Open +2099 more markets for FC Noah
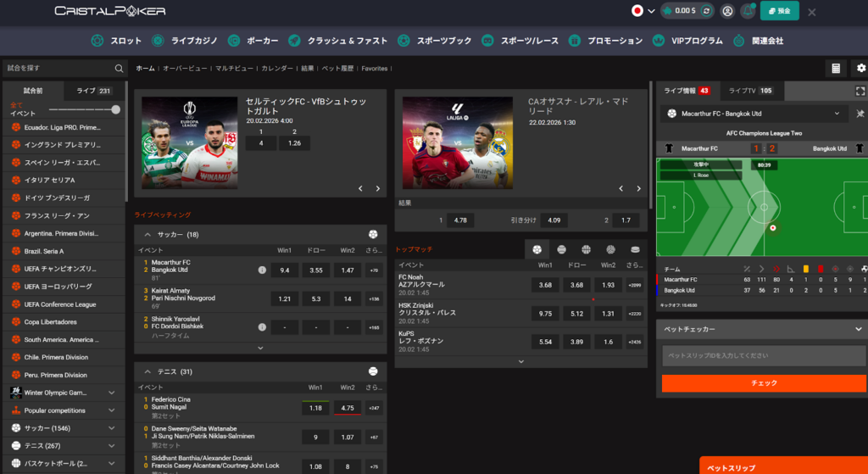 [634, 285]
